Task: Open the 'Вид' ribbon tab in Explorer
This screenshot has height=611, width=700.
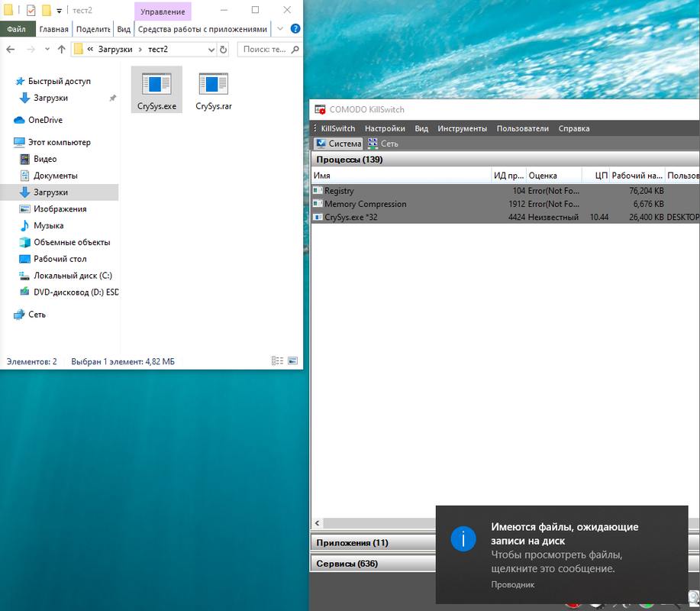Action: click(124, 29)
